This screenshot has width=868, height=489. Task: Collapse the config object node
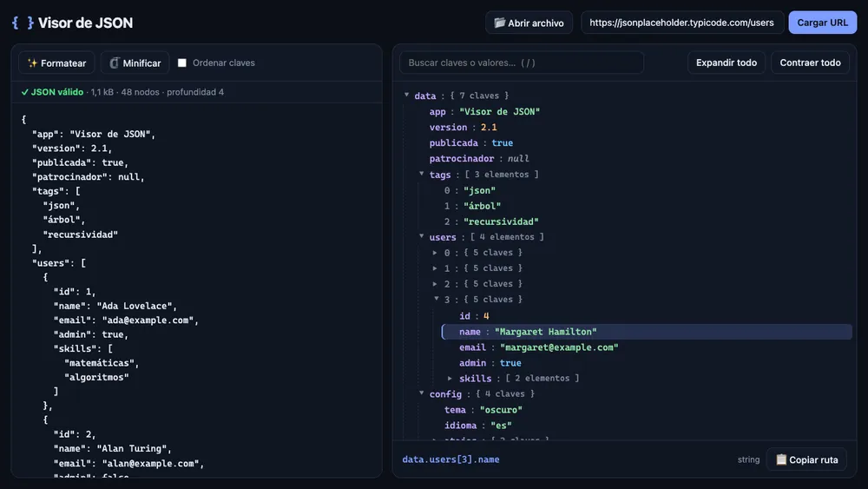[x=422, y=393]
